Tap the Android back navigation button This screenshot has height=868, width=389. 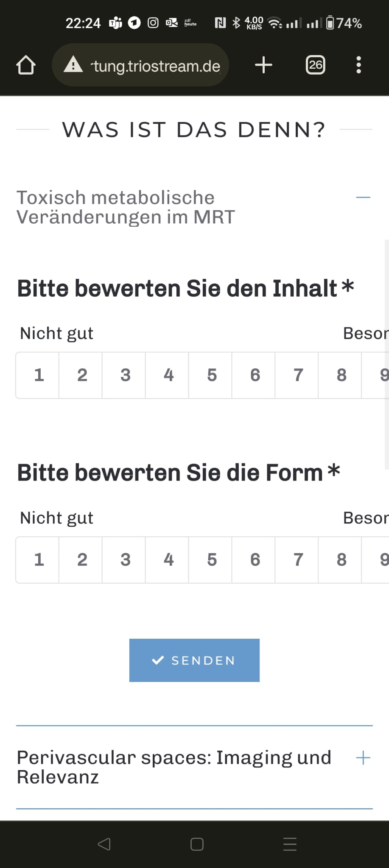click(104, 844)
